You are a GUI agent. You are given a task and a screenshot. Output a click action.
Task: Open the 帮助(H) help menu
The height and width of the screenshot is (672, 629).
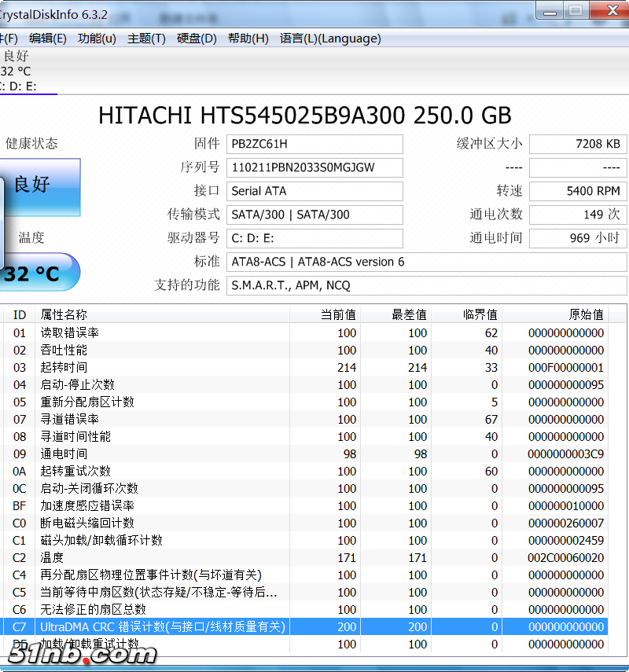coord(248,39)
